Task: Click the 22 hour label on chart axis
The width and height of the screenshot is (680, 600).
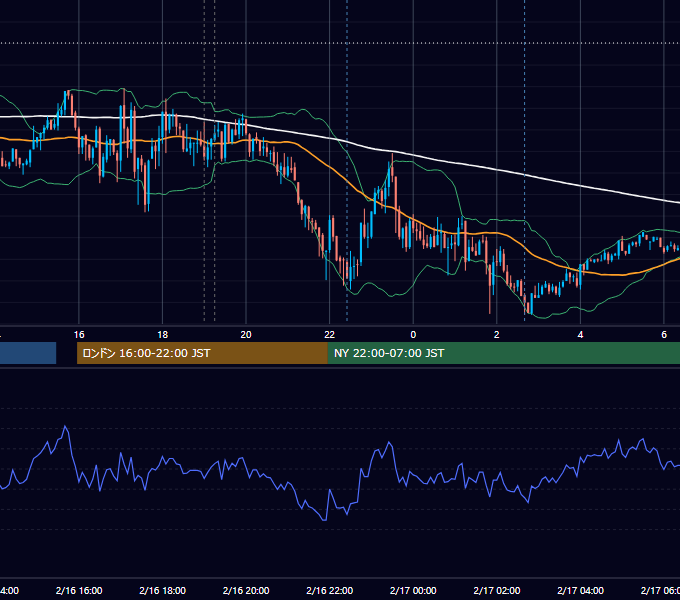Action: click(330, 335)
